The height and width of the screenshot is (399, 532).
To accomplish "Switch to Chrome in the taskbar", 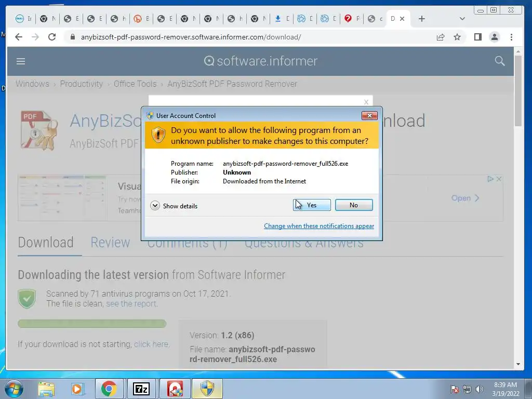I will tap(109, 389).
